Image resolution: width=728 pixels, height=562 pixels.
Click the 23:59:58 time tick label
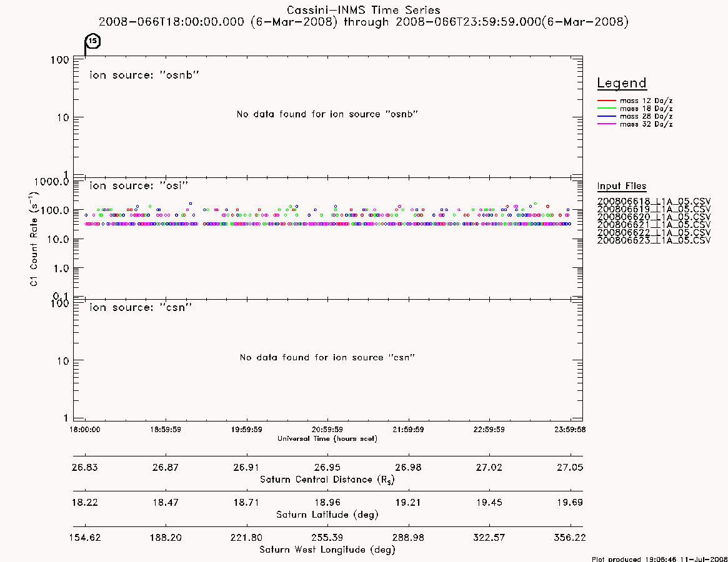pyautogui.click(x=570, y=430)
